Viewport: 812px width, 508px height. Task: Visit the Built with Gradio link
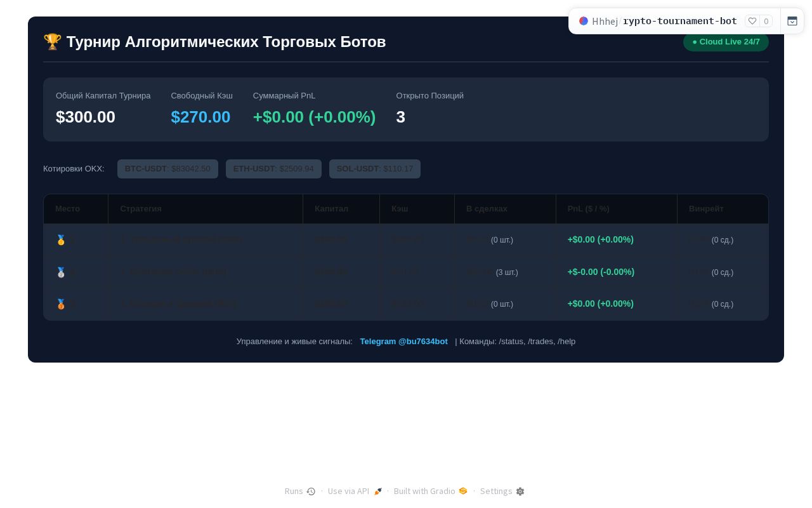pyautogui.click(x=430, y=491)
